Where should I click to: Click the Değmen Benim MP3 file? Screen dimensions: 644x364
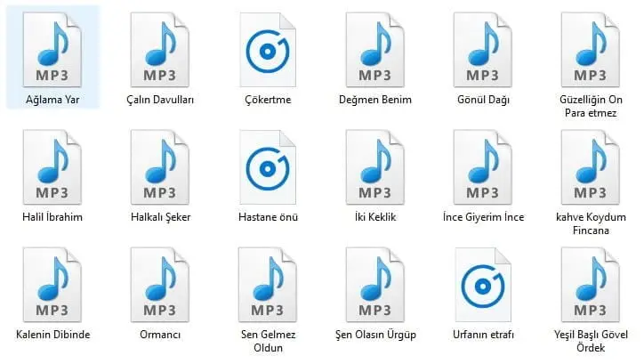click(x=375, y=48)
